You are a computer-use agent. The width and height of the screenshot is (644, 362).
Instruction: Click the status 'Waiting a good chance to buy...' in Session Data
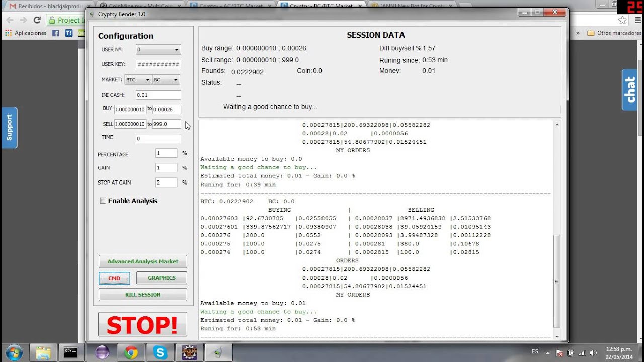270,107
